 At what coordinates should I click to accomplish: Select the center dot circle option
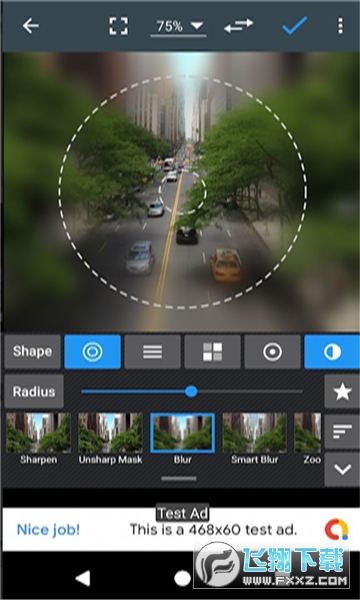[x=272, y=352]
